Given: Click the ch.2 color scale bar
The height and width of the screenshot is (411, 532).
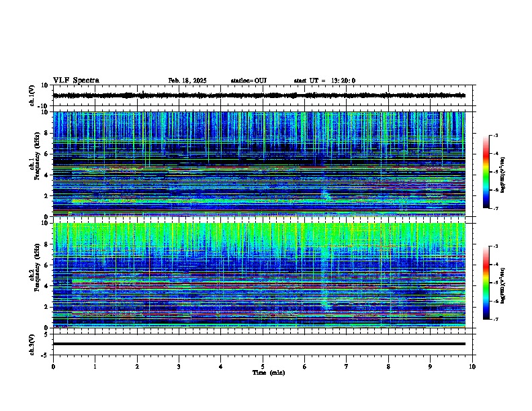Looking at the screenshot, I should (x=486, y=283).
